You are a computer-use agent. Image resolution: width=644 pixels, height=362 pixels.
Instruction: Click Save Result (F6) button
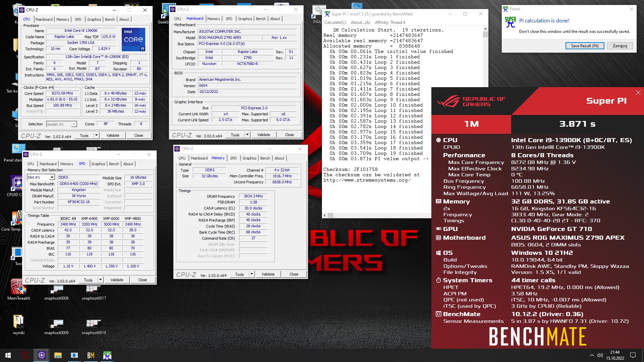[x=585, y=46]
